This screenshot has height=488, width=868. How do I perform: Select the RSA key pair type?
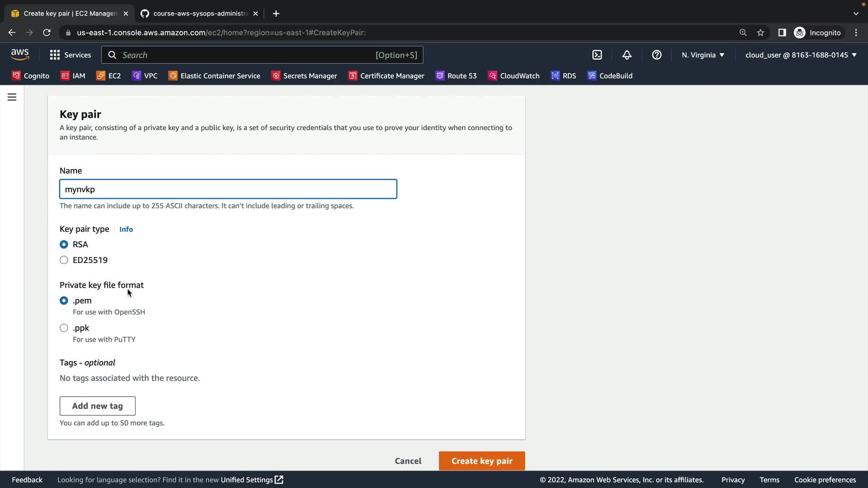coord(64,244)
